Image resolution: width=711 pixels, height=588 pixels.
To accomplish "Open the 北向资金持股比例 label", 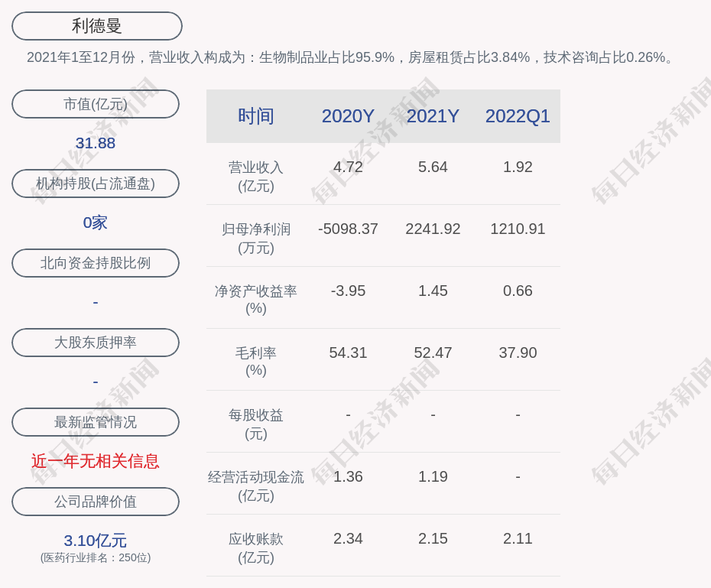I will (x=96, y=263).
